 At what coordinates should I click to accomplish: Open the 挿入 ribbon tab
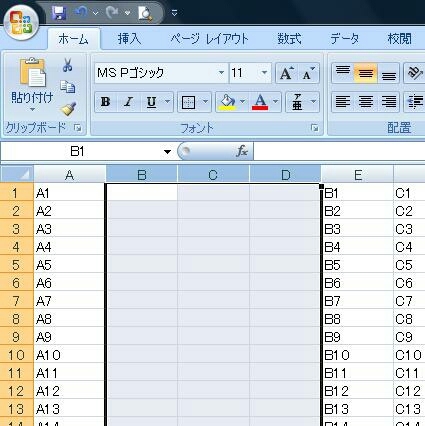[129, 39]
